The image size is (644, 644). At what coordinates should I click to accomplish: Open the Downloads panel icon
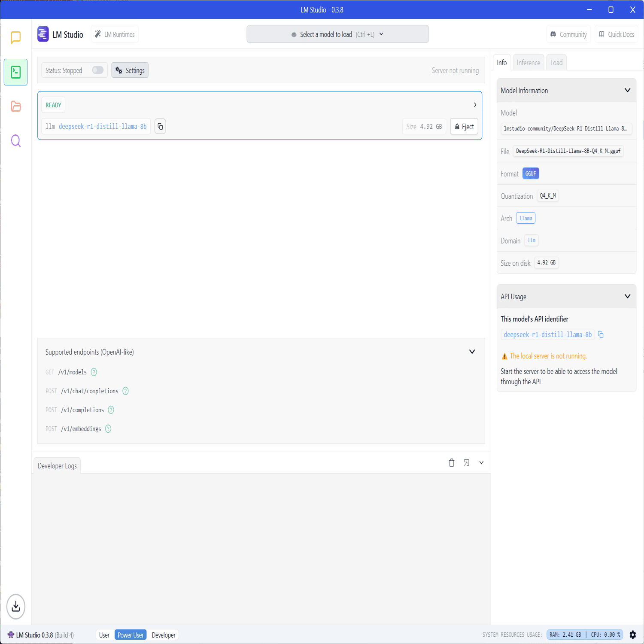16,606
